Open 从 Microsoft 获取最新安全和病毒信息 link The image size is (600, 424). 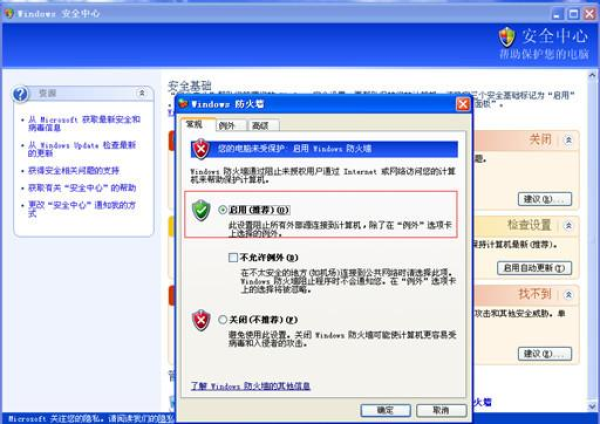pyautogui.click(x=84, y=124)
